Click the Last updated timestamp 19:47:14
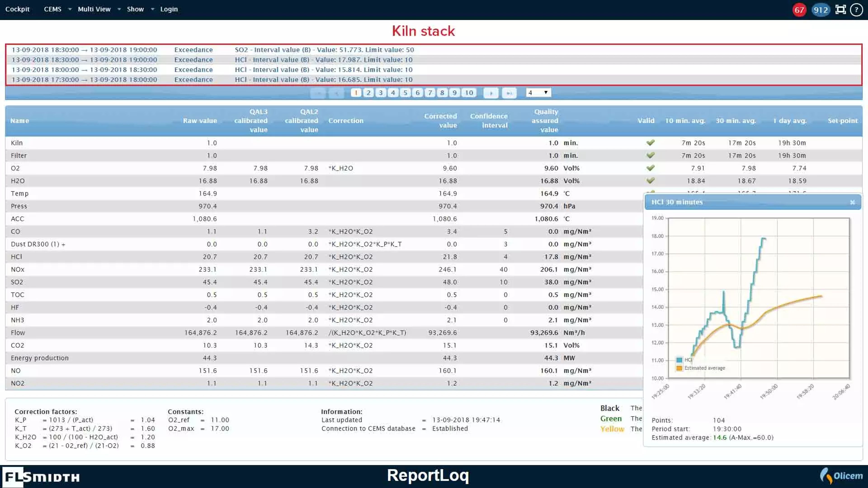Viewport: 868px width, 488px height. tap(466, 420)
